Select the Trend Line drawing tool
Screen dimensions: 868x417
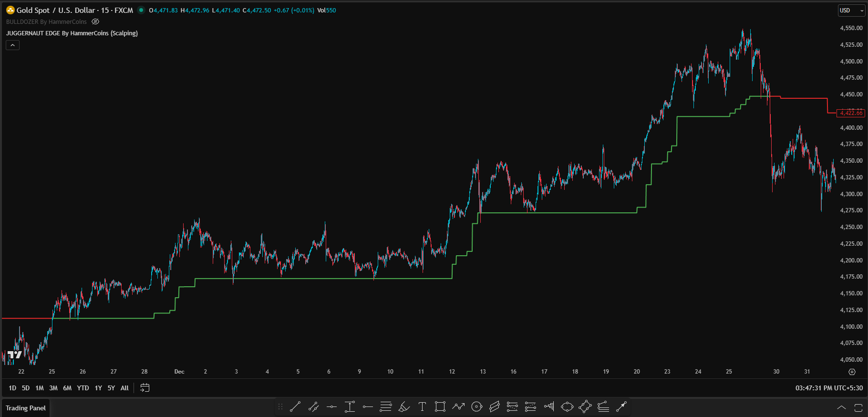295,407
